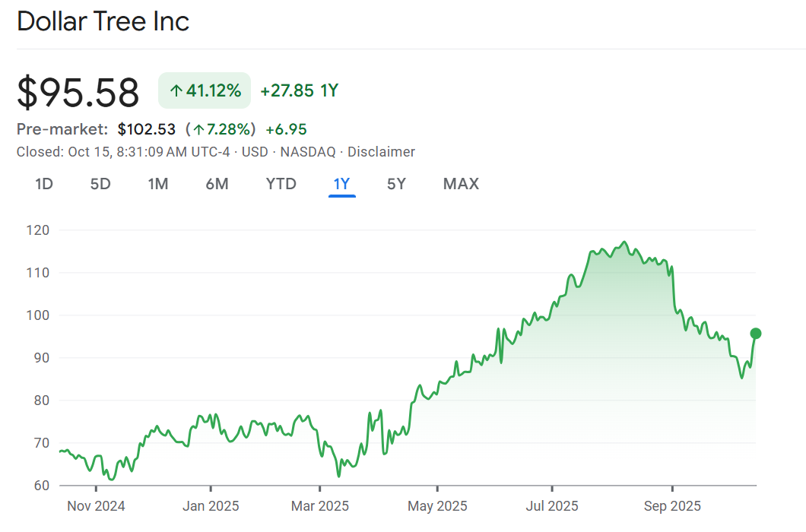Open the 6M time range tab

pyautogui.click(x=217, y=184)
